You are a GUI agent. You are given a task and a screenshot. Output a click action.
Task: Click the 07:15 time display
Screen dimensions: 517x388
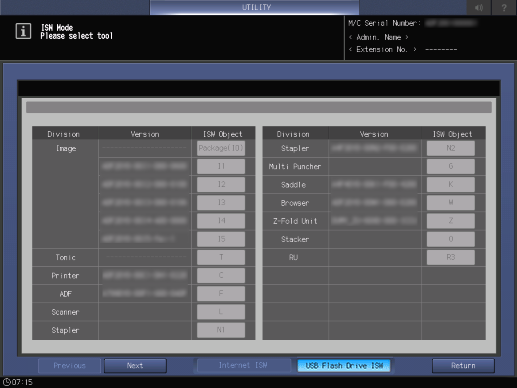point(22,382)
